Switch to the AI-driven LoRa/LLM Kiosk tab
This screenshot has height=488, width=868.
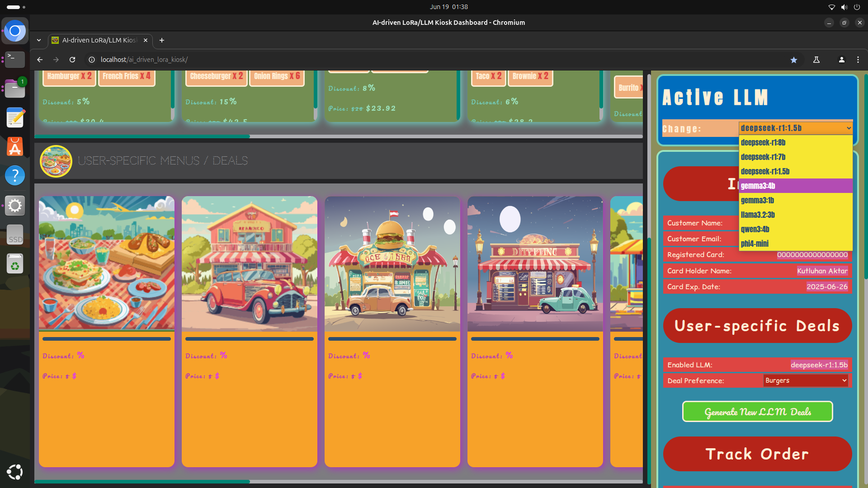tap(99, 40)
